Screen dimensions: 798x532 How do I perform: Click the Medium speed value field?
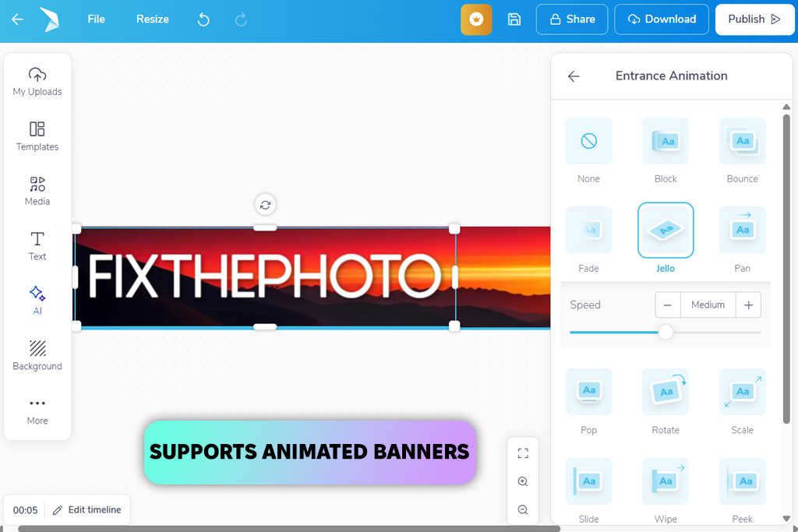point(708,305)
